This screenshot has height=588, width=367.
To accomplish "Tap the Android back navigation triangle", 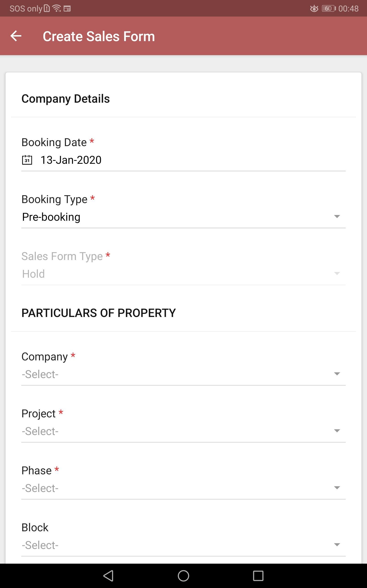I will click(108, 576).
